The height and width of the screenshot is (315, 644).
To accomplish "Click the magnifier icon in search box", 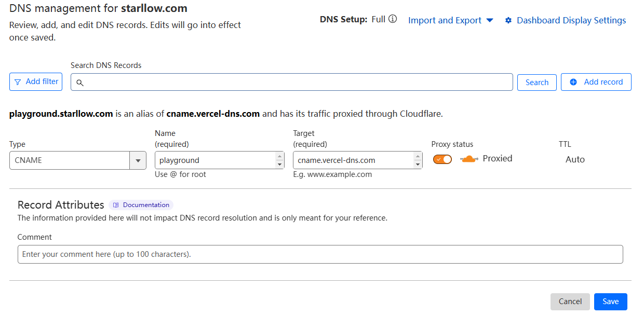I will [80, 83].
